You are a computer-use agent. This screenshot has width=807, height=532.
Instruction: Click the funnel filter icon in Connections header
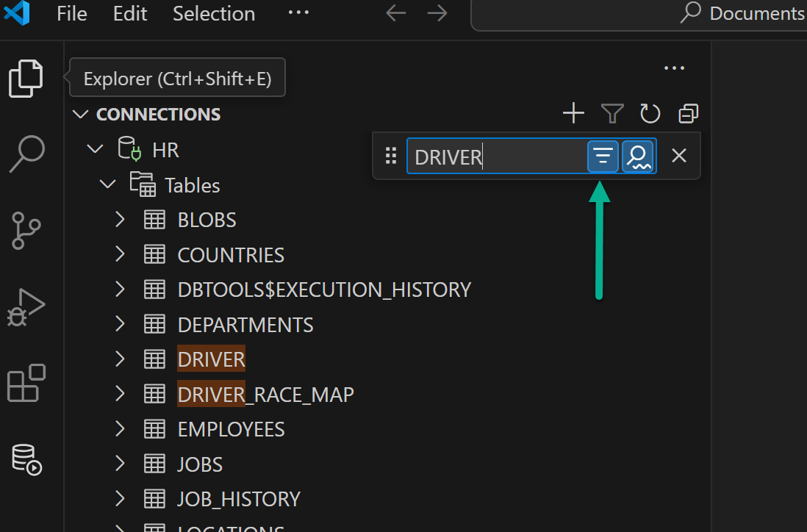pyautogui.click(x=612, y=114)
